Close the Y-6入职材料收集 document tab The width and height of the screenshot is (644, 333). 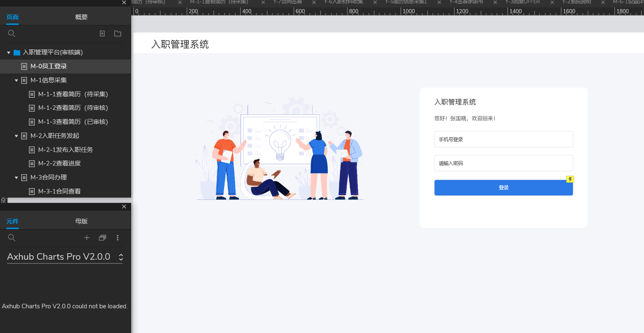pyautogui.click(x=375, y=2)
